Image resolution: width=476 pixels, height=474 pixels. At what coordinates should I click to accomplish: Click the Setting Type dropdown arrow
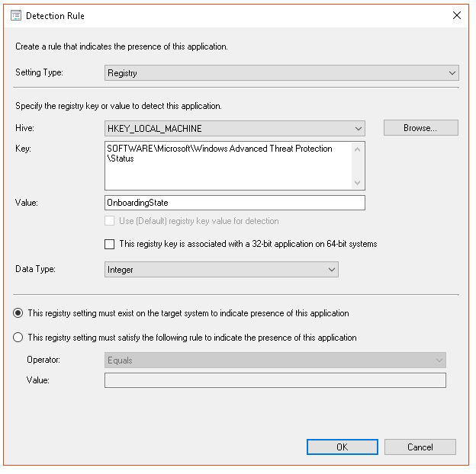452,73
